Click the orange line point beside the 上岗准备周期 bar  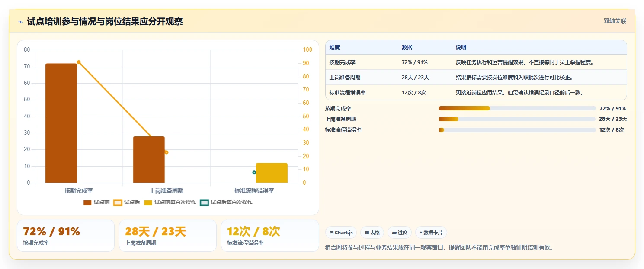click(x=166, y=152)
